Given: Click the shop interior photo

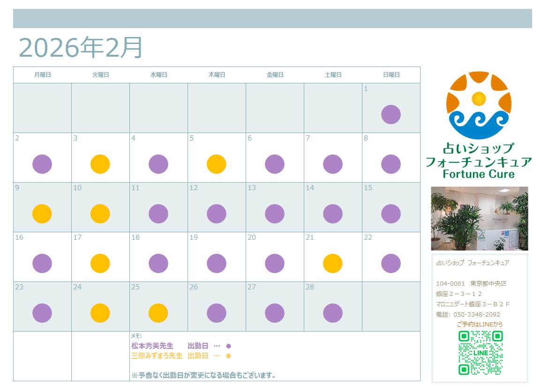Looking at the screenshot, I should tap(479, 218).
